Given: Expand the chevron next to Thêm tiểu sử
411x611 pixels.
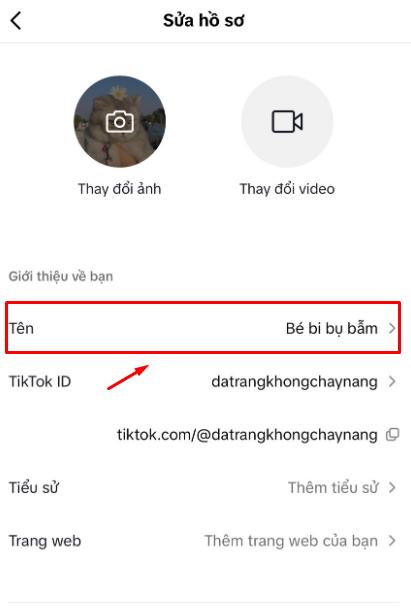Looking at the screenshot, I should [392, 487].
